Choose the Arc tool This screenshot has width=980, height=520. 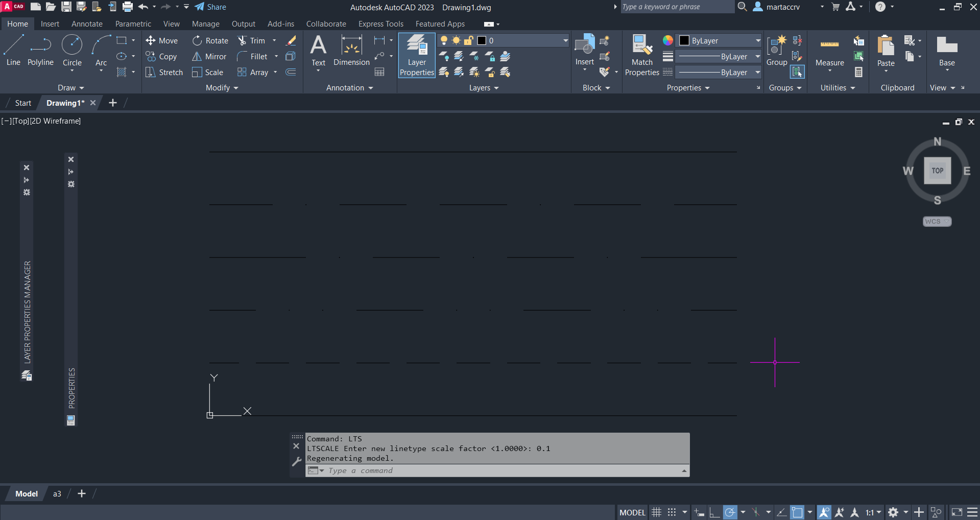[x=101, y=51]
